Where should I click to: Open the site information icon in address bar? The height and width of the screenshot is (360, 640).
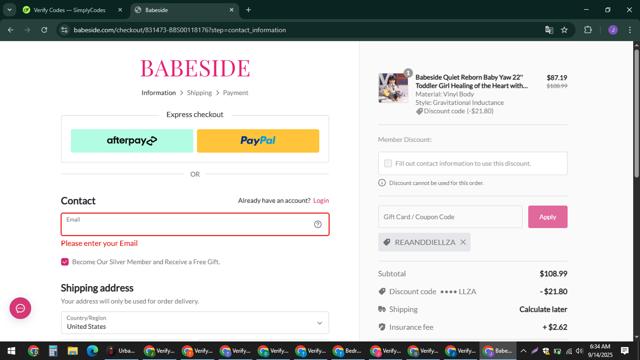[64, 30]
